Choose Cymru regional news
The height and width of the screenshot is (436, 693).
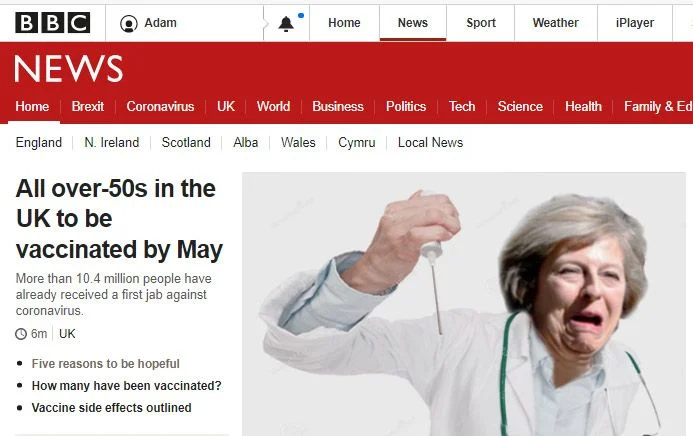[357, 143]
